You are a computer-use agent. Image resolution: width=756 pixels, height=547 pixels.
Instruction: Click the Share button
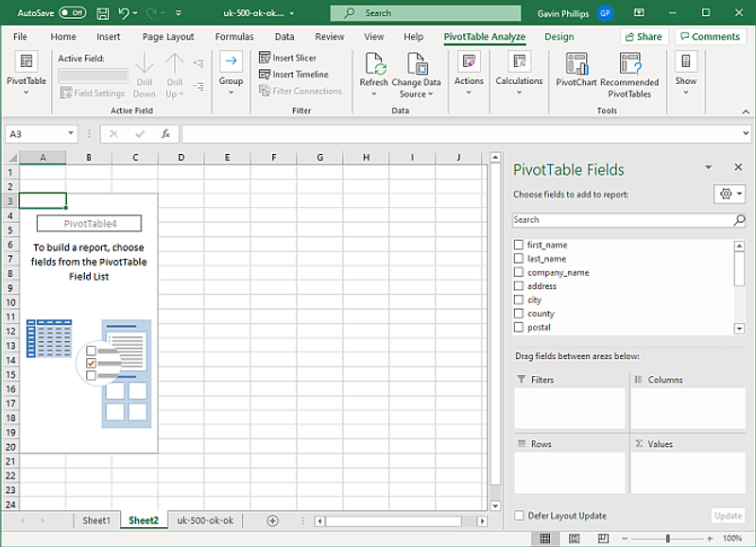pyautogui.click(x=643, y=37)
